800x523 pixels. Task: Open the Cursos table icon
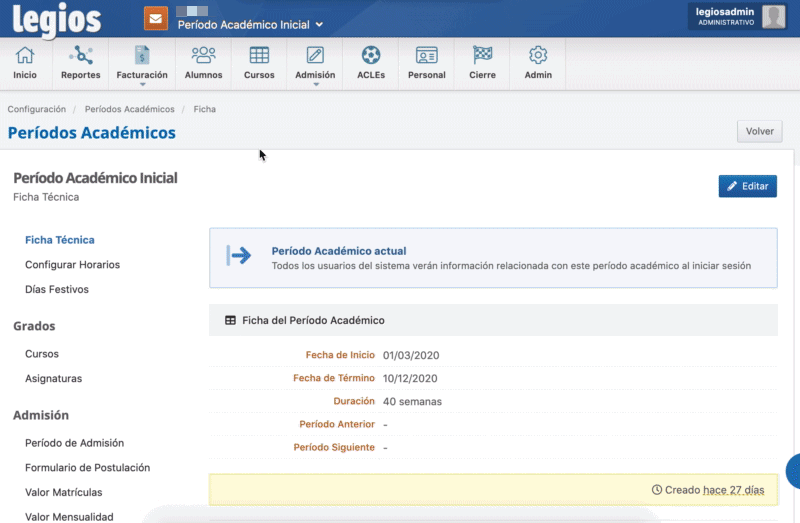pyautogui.click(x=259, y=56)
